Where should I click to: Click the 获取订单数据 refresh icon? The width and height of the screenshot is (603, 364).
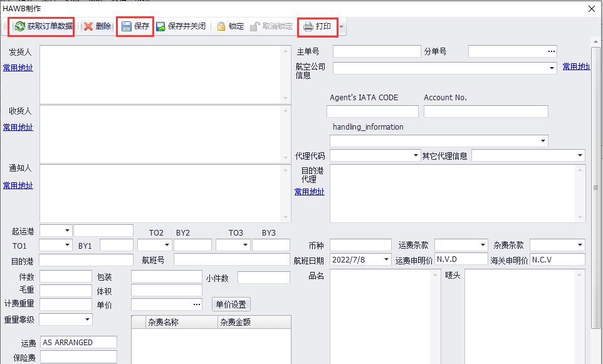[x=19, y=26]
